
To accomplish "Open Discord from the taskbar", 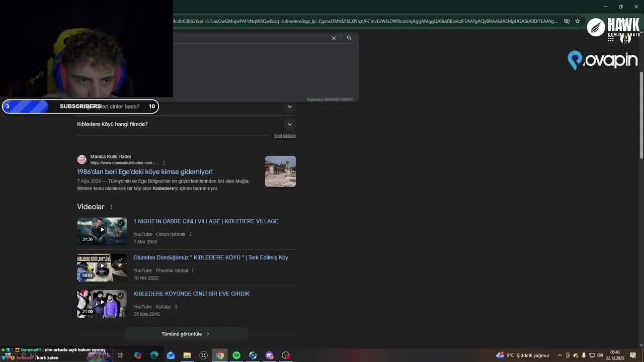I will point(270,355).
